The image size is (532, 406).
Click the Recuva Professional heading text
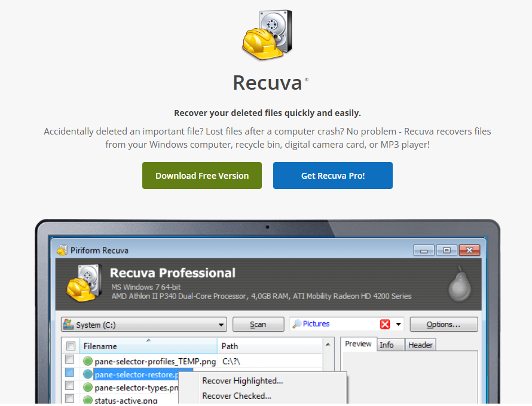(x=173, y=273)
